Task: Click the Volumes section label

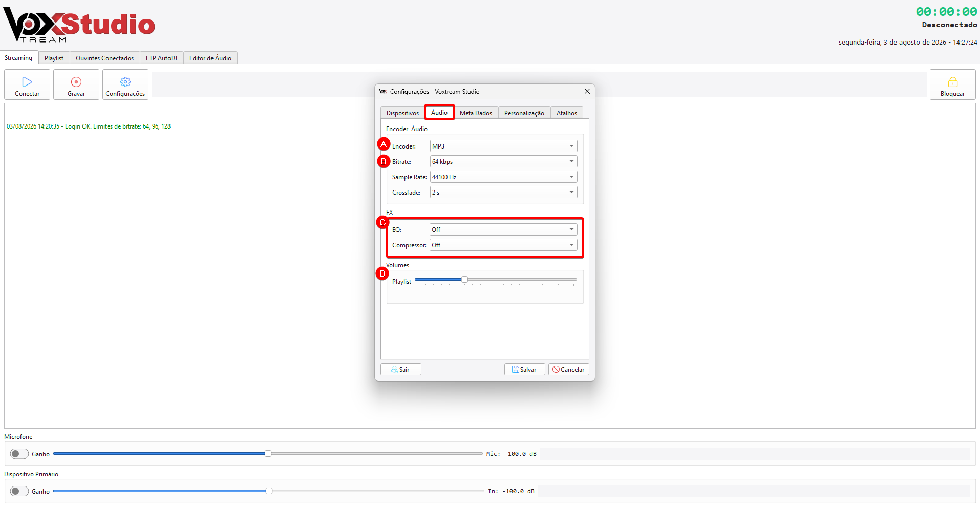Action: pos(398,265)
